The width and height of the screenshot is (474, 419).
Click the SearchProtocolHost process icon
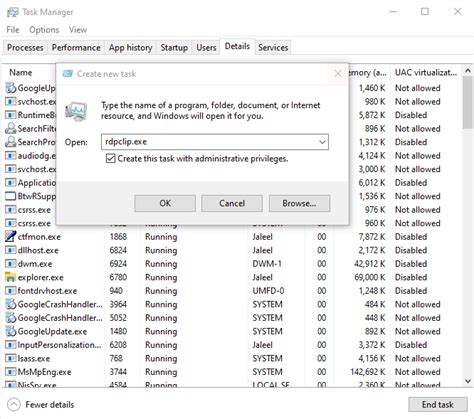(x=11, y=142)
